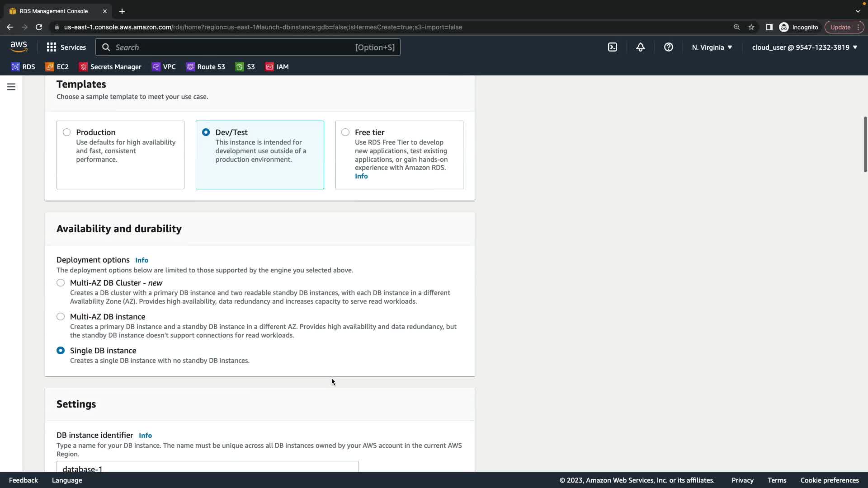This screenshot has width=868, height=488.
Task: Open the notifications bell
Action: 641,47
